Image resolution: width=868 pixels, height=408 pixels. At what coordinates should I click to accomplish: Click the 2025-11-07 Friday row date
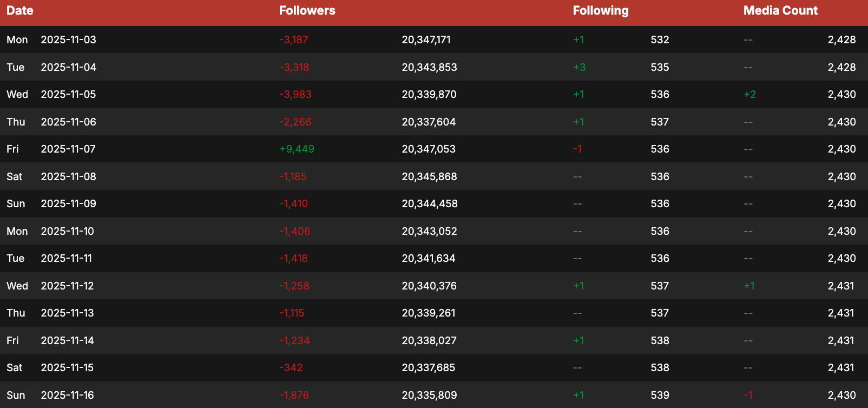[x=68, y=149]
